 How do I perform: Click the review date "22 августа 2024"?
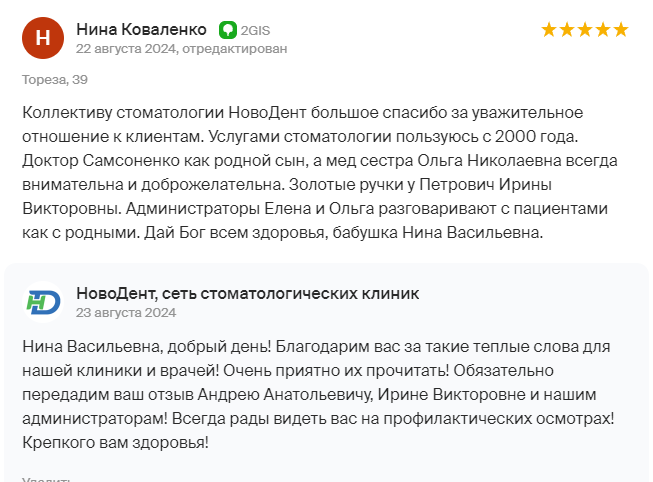tap(126, 49)
